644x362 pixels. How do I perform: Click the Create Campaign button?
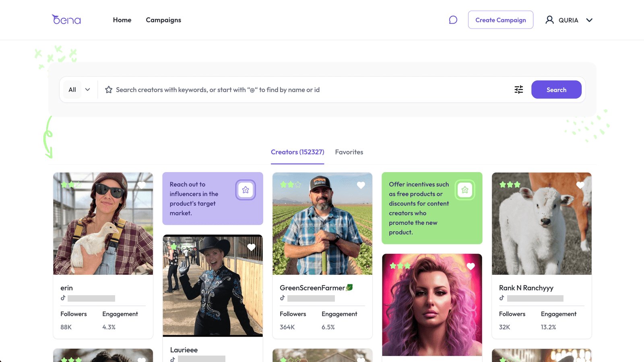pyautogui.click(x=500, y=19)
